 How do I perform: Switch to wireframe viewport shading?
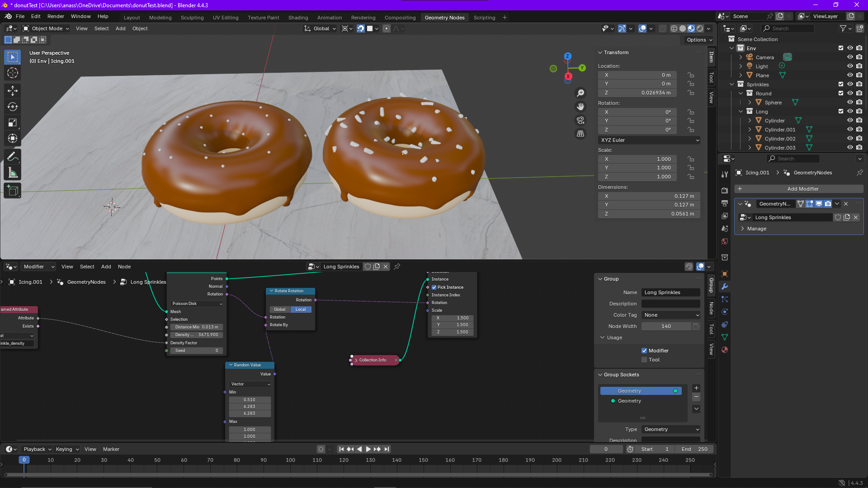(674, 28)
